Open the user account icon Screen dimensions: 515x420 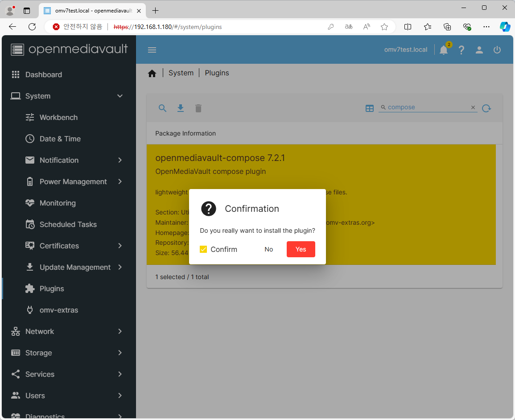click(479, 50)
